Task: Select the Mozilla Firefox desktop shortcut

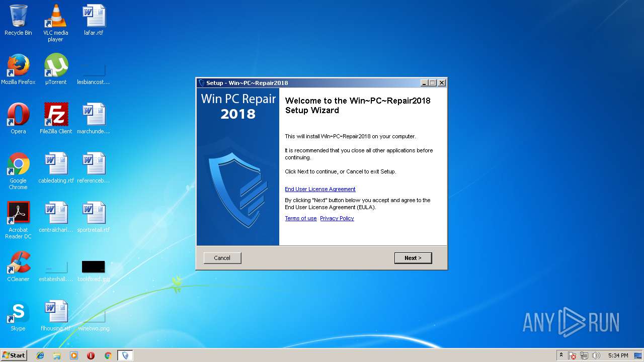Action: click(18, 69)
